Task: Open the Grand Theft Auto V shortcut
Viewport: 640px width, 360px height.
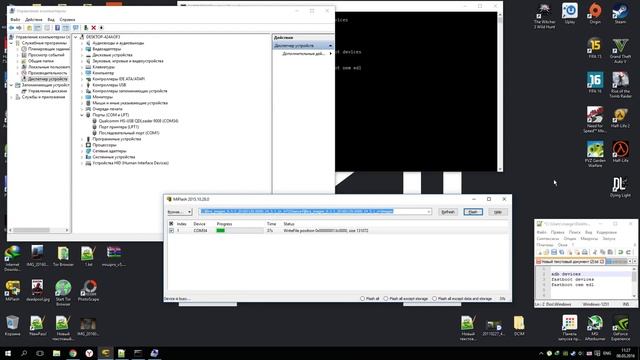Action: click(x=620, y=51)
